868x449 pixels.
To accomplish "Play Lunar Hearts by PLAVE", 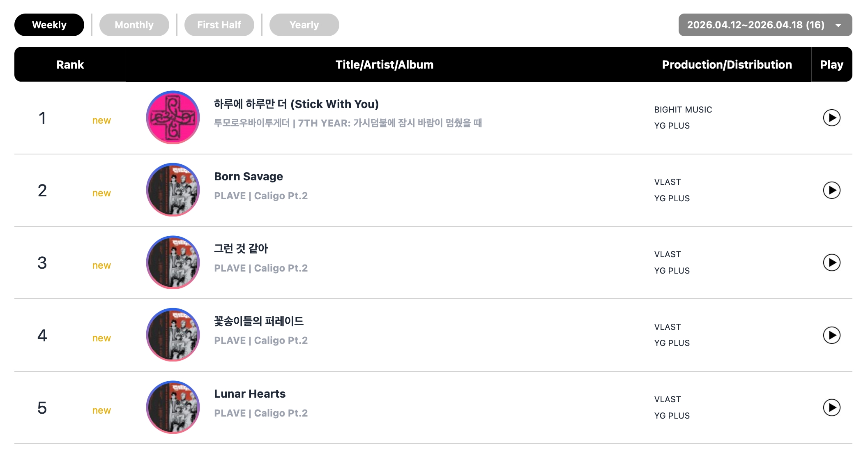I will (831, 408).
